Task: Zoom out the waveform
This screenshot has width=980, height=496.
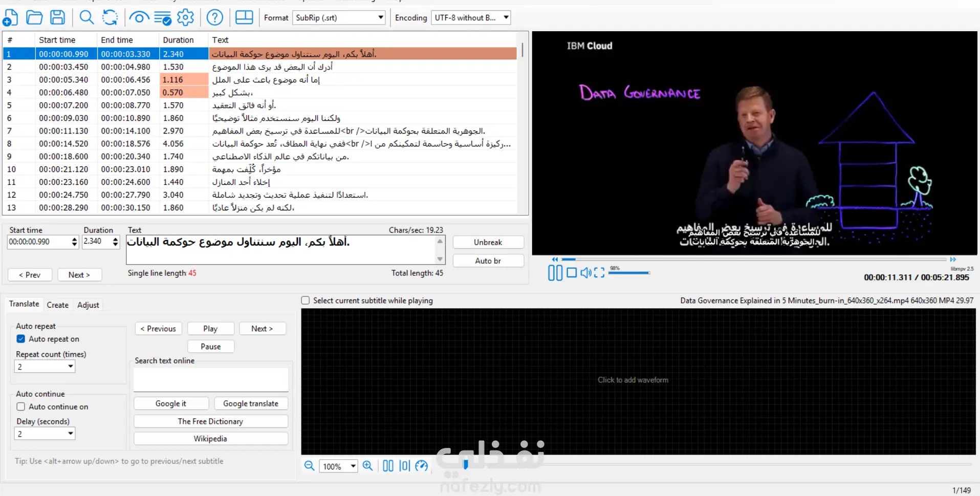Action: [x=310, y=466]
